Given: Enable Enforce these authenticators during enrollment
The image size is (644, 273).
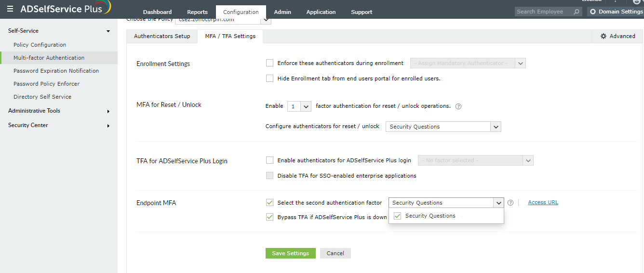Looking at the screenshot, I should coord(269,63).
